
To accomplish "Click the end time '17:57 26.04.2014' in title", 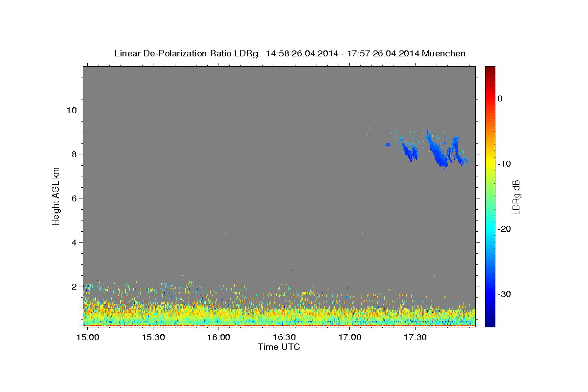I will (383, 53).
